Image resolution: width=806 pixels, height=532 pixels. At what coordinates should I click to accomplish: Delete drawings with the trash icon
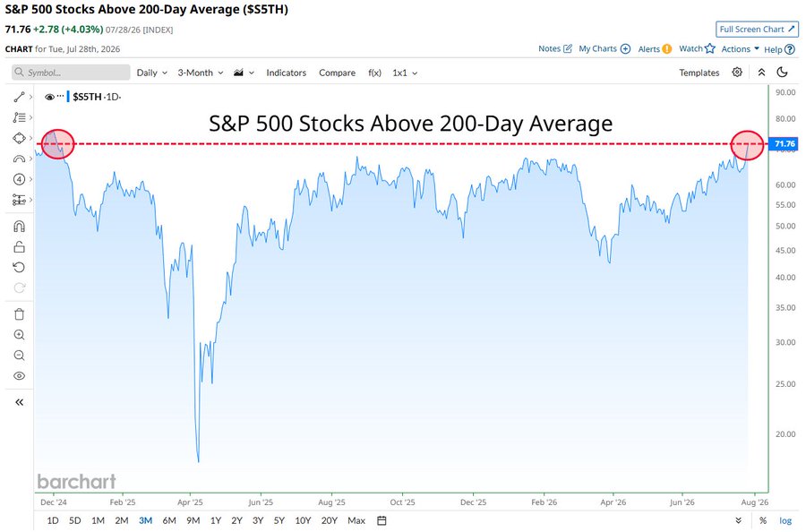[19, 314]
